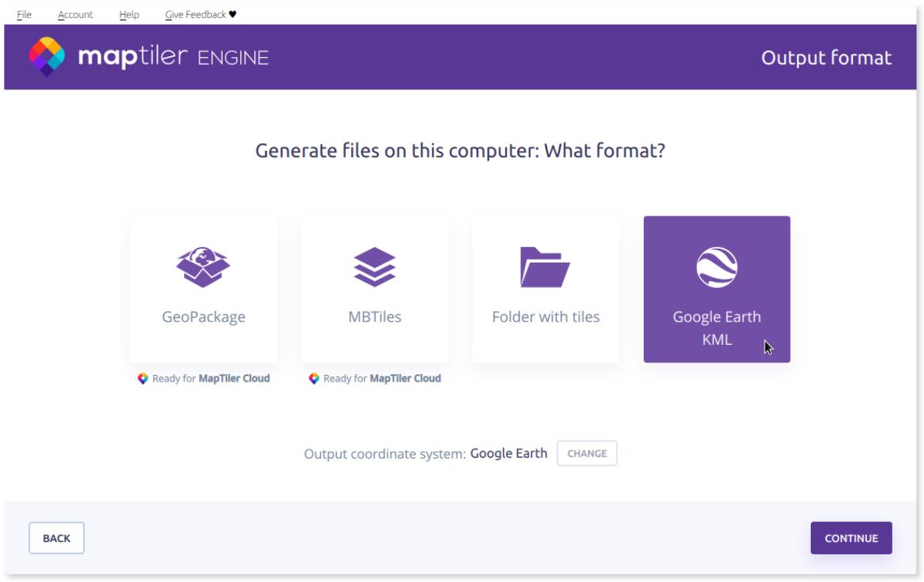This screenshot has height=582, width=924.
Task: Click the Google Earth coordinate system value
Action: [508, 453]
